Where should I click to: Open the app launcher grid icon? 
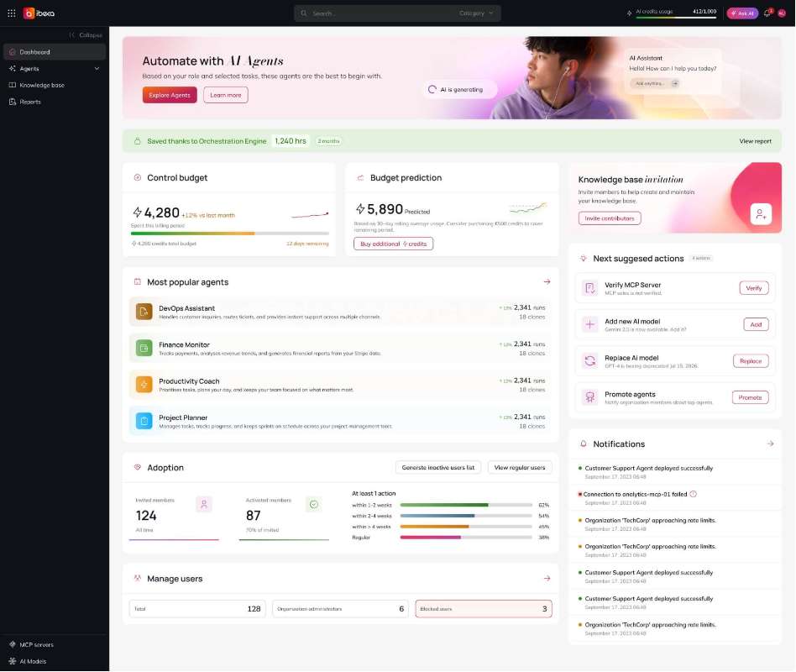pos(11,13)
